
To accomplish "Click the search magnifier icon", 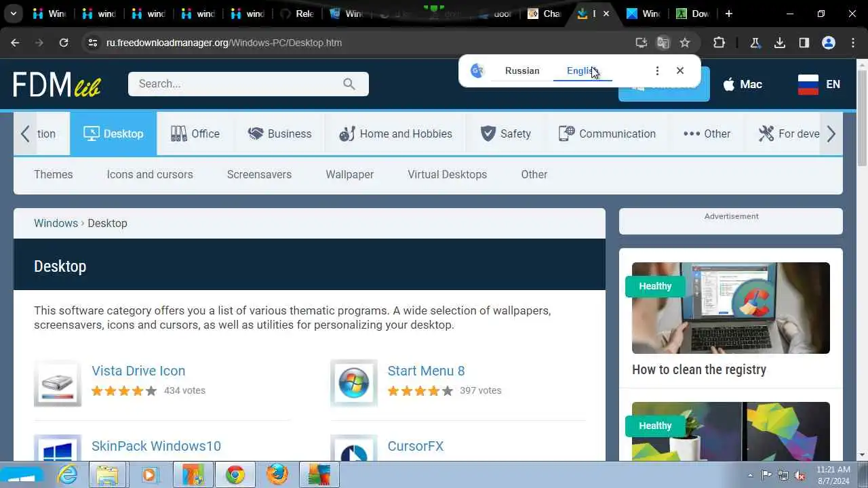I will tap(349, 84).
